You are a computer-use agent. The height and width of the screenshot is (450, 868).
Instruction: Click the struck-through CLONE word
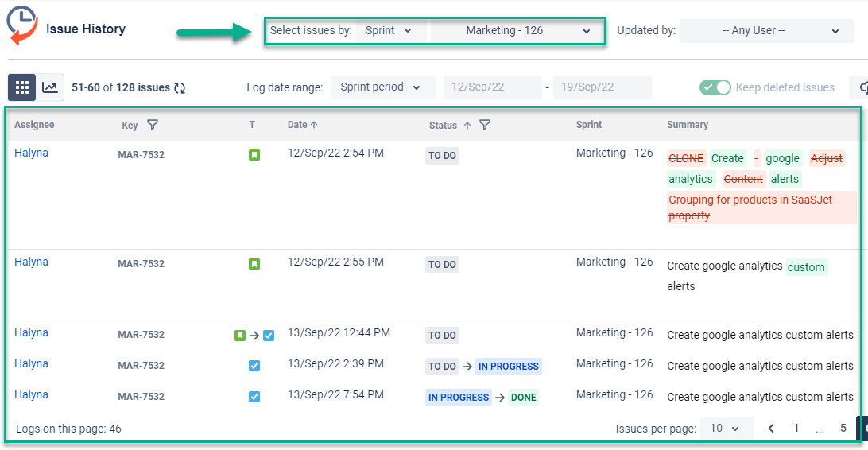tap(686, 159)
